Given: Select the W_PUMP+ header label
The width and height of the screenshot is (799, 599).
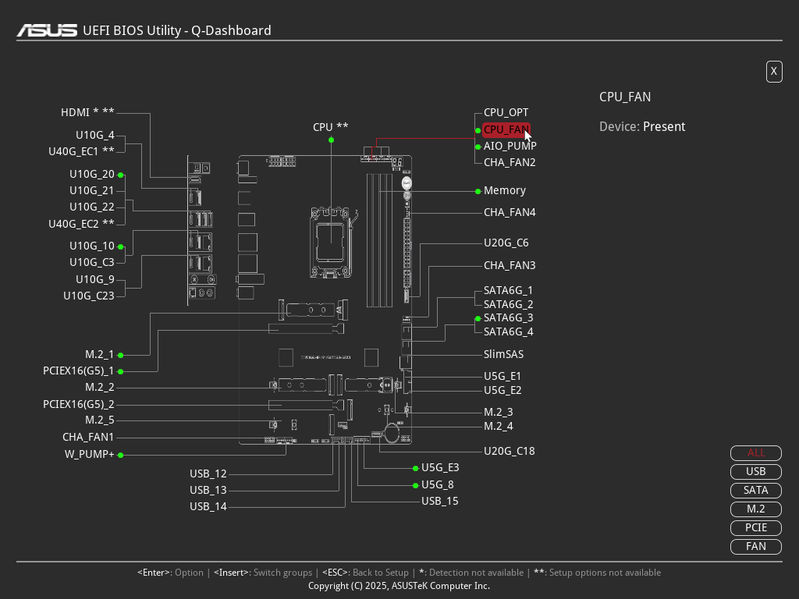Looking at the screenshot, I should [89, 454].
